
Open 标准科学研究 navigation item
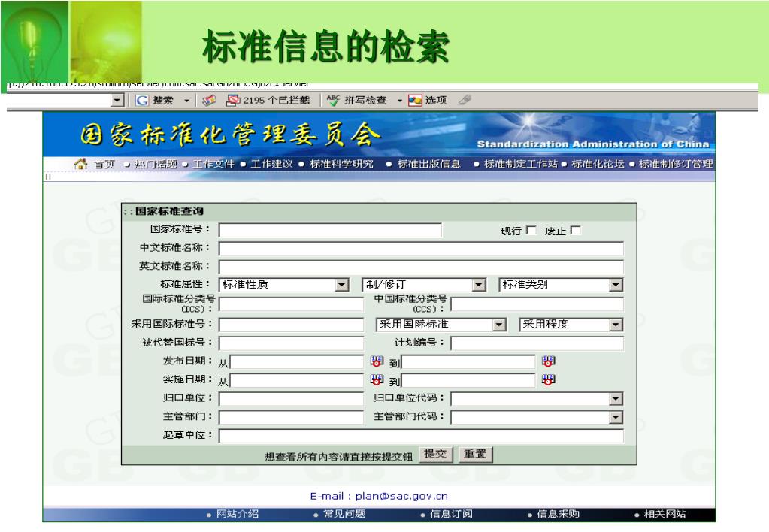tap(341, 165)
